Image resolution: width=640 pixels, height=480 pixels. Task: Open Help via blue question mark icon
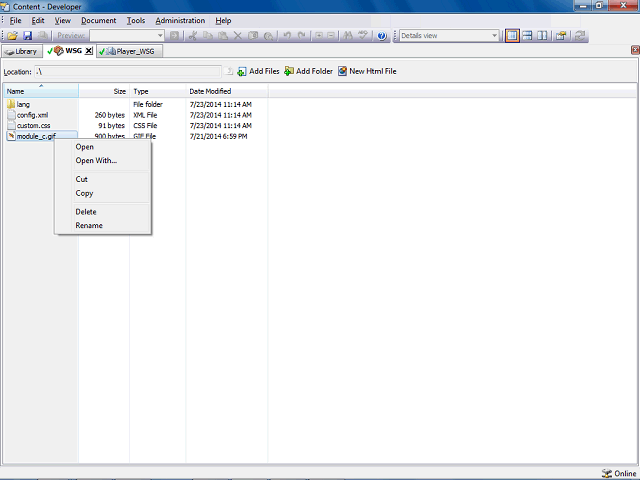(x=382, y=36)
